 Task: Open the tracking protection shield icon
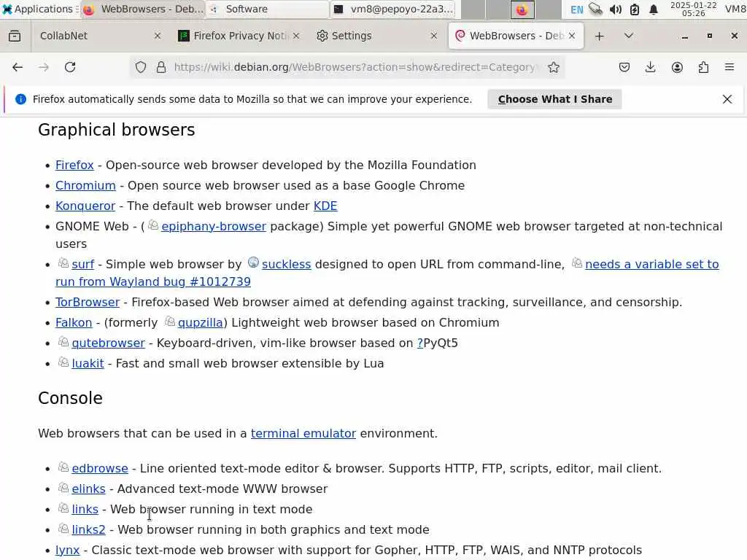point(141,67)
